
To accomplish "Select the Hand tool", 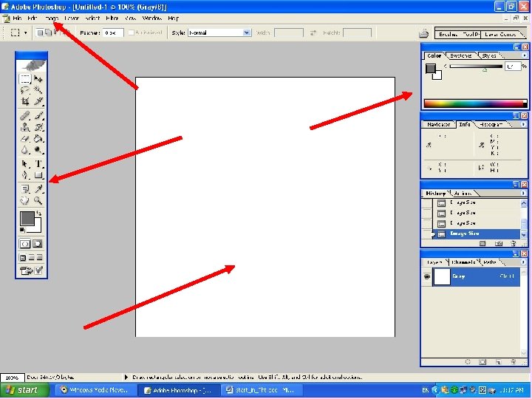I will (25, 200).
